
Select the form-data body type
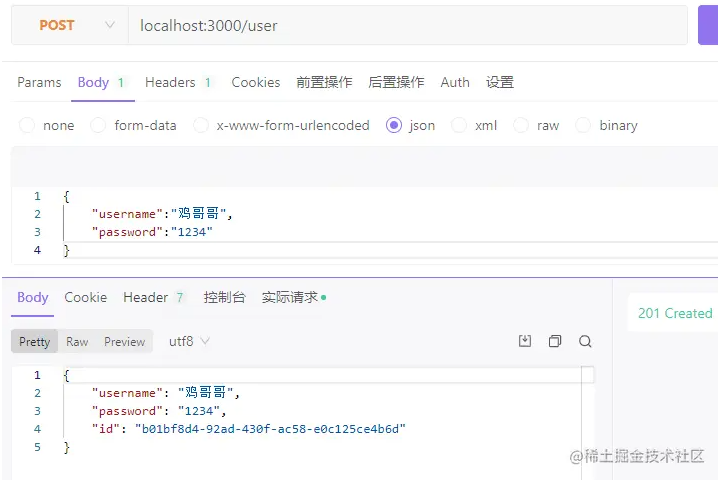(x=133, y=125)
